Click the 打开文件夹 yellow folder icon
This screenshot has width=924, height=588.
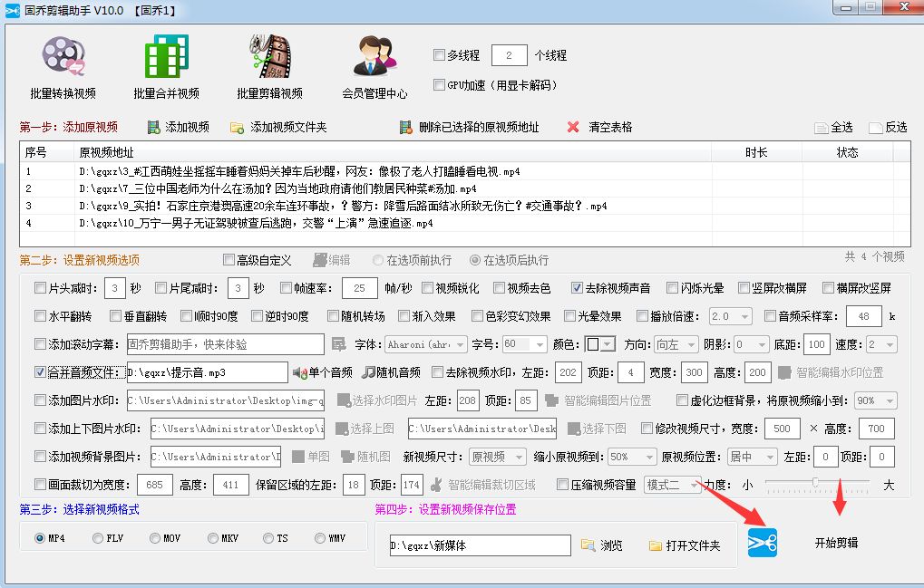tap(653, 545)
